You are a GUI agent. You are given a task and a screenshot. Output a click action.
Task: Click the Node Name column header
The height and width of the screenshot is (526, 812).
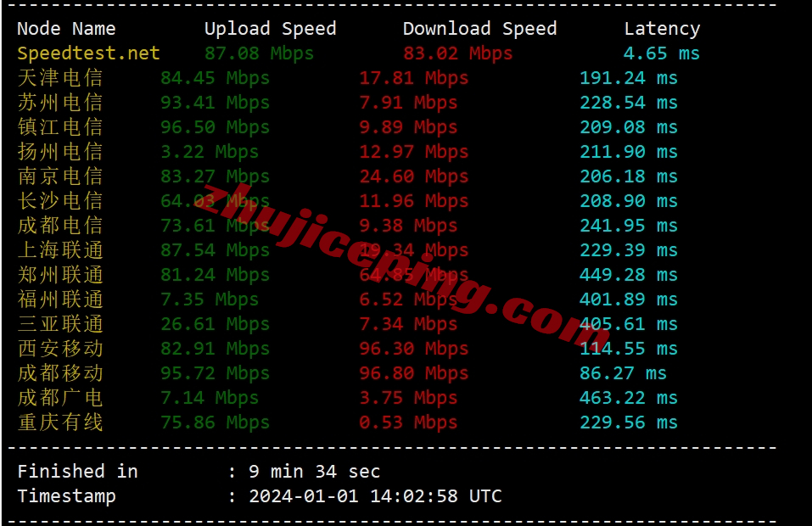66,29
